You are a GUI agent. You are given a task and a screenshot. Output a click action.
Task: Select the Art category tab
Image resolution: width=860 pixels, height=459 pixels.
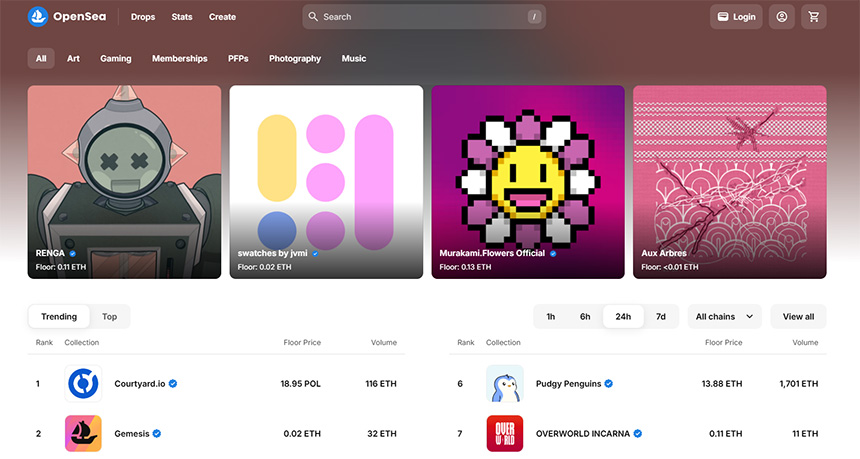click(x=73, y=58)
